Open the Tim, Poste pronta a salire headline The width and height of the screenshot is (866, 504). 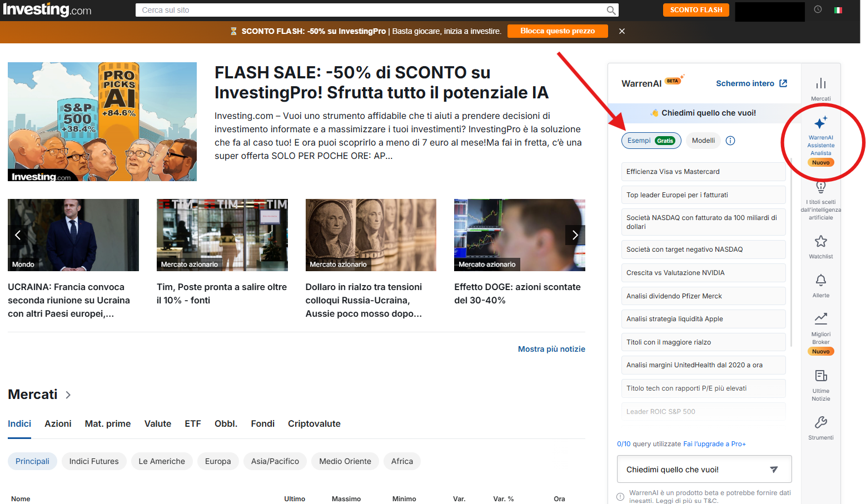(x=222, y=294)
